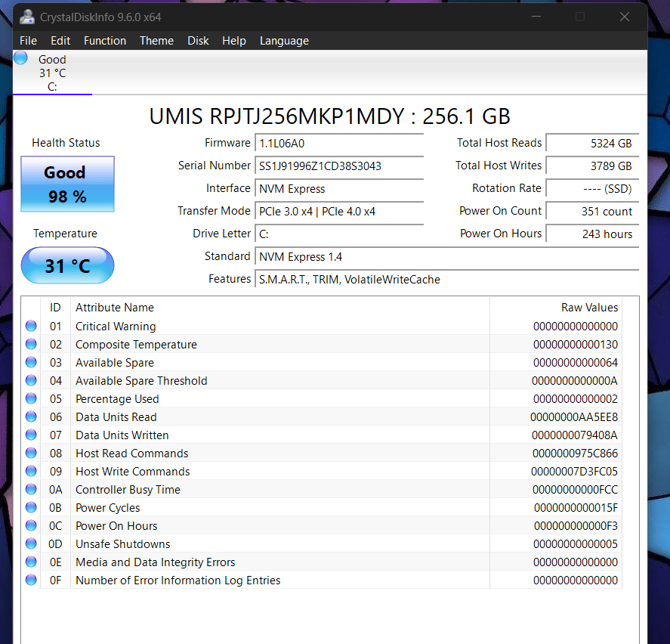Click the Power On Count value 351 count
Screen dimensions: 670x644
pyautogui.click(x=592, y=211)
